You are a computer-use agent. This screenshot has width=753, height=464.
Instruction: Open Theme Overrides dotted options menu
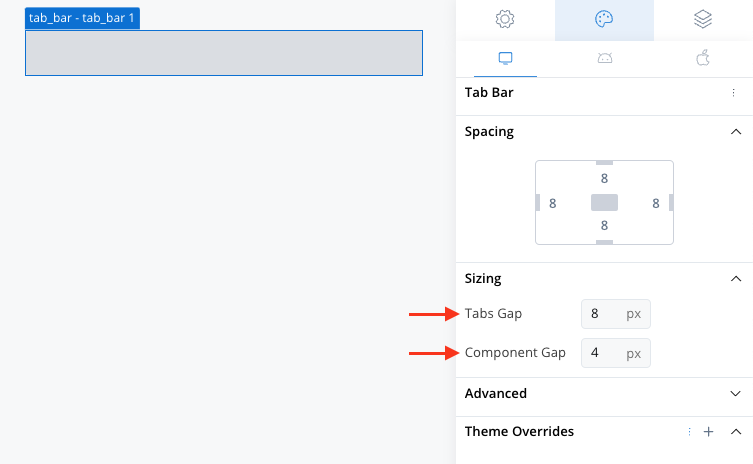tap(689, 432)
